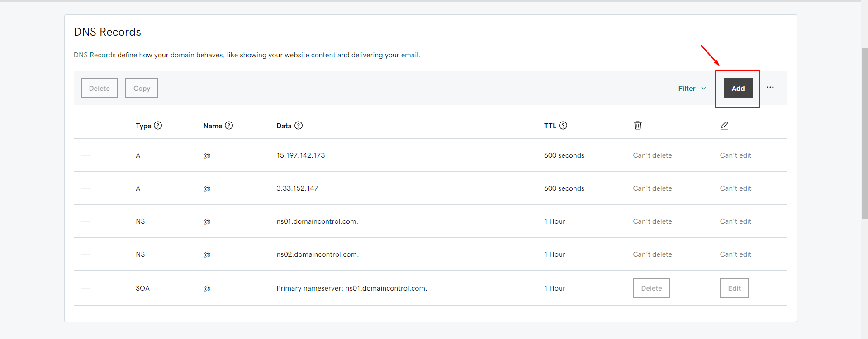Image resolution: width=868 pixels, height=339 pixels.
Task: Expand the Filter dropdown
Action: tap(692, 89)
